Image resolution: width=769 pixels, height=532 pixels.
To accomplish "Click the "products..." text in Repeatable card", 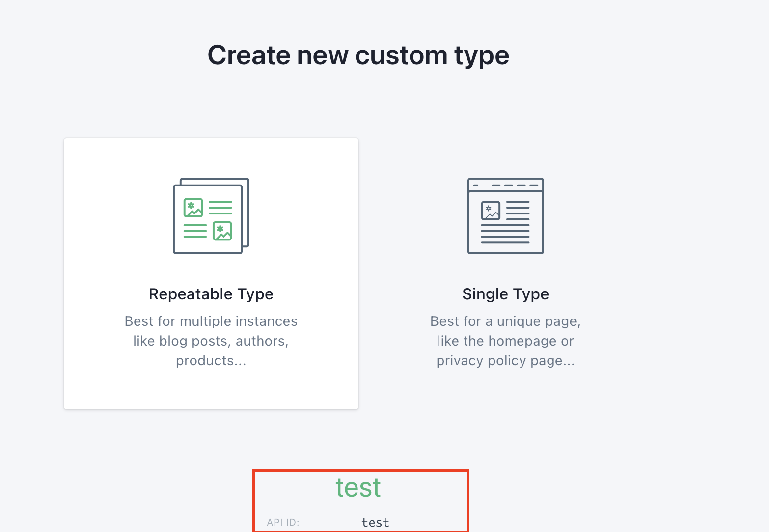I will [x=211, y=361].
